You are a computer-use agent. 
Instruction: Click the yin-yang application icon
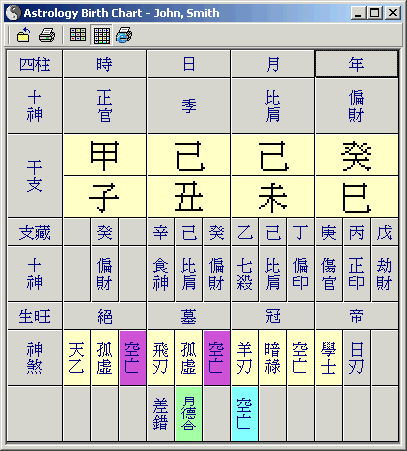tap(14, 13)
